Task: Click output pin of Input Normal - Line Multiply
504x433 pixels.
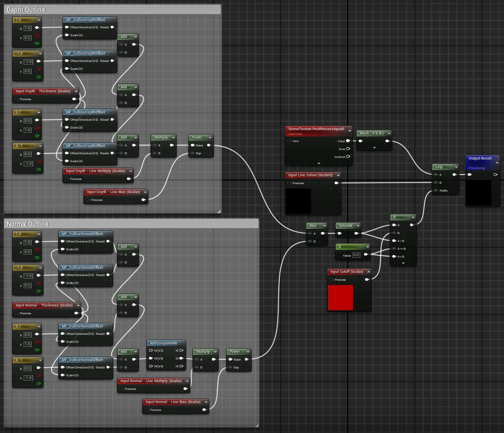Action: pyautogui.click(x=185, y=388)
